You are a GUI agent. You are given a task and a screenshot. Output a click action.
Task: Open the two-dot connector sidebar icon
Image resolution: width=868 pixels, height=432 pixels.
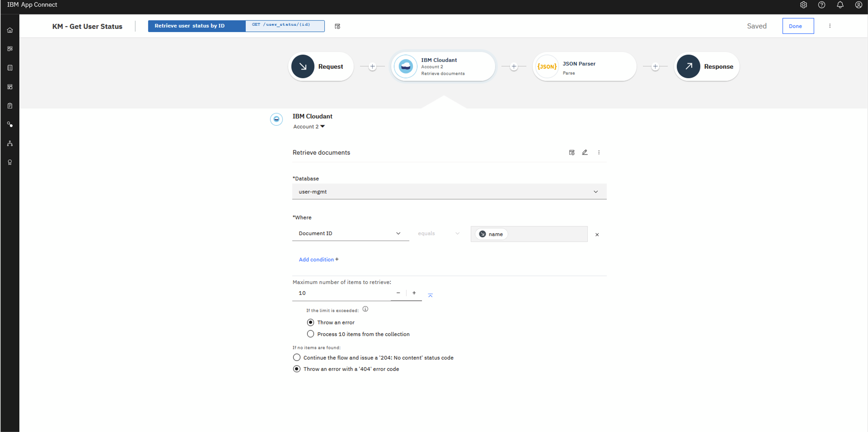10,124
